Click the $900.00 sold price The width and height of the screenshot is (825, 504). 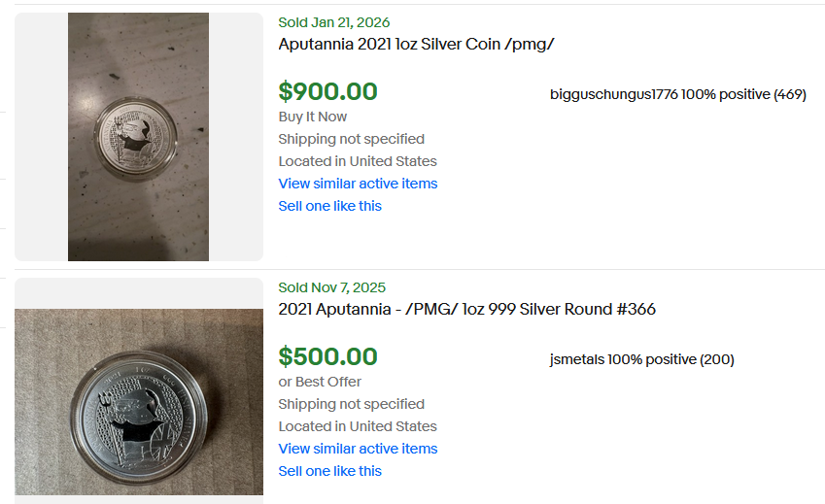(x=327, y=91)
